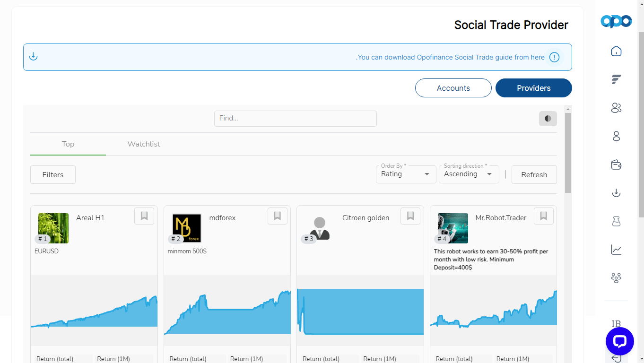This screenshot has height=363, width=644.
Task: Open the group-of-people icon in the sidebar
Action: 616,278
